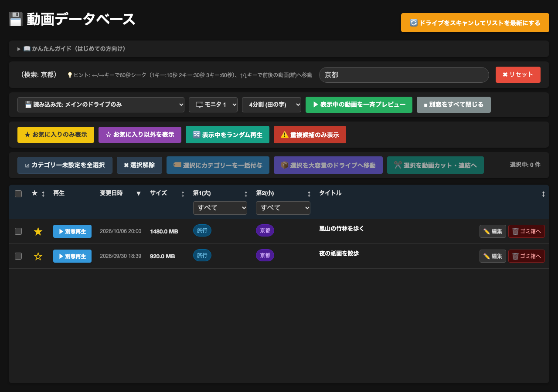Open the 読み込み元 drive source dropdown
This screenshot has height=392, width=558.
(x=101, y=105)
